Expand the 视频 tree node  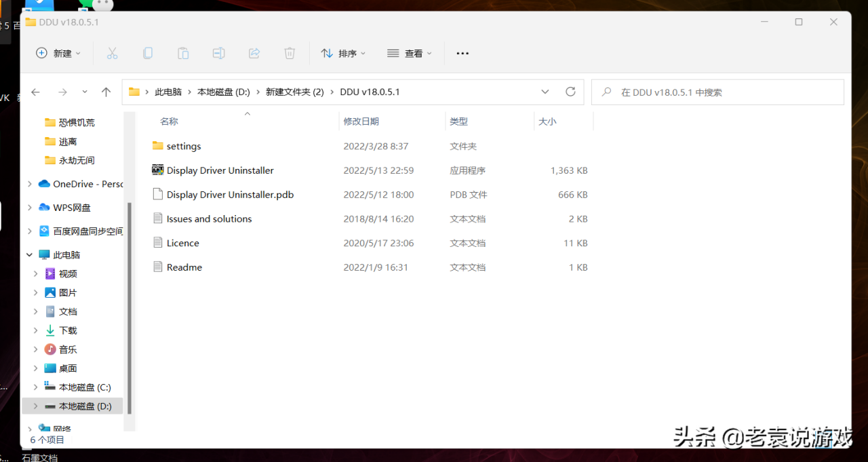(x=36, y=274)
